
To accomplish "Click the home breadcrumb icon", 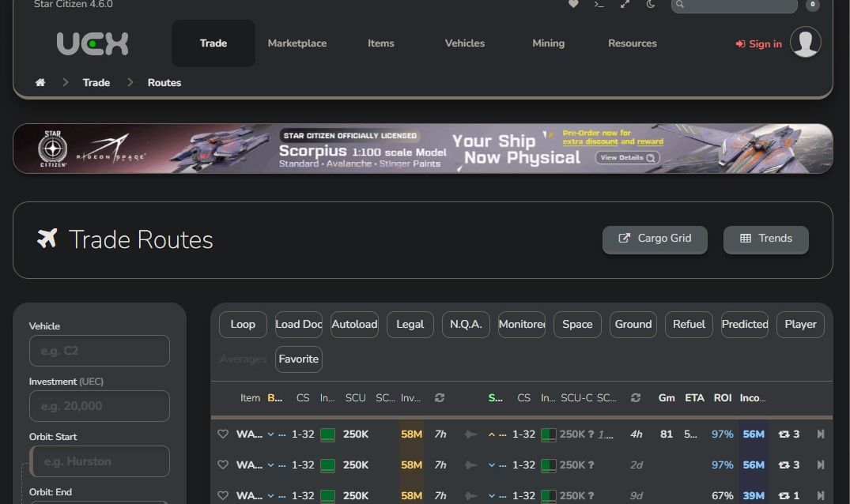I will [40, 82].
